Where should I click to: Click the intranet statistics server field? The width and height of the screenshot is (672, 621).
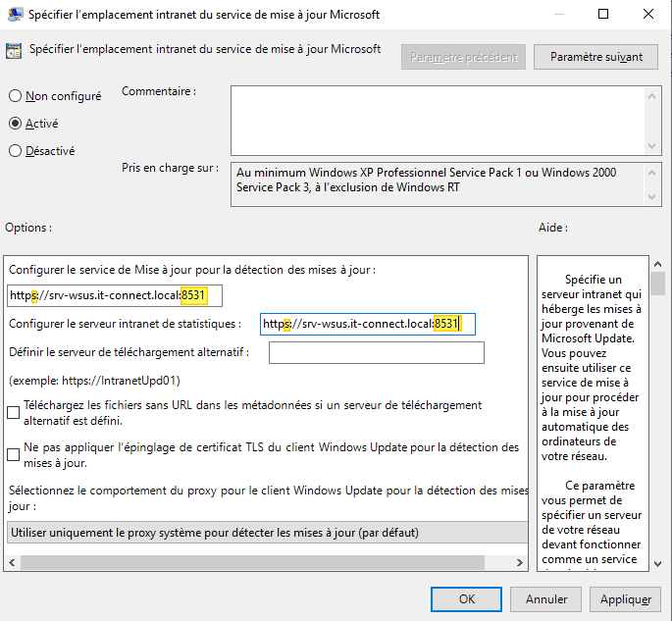(368, 324)
